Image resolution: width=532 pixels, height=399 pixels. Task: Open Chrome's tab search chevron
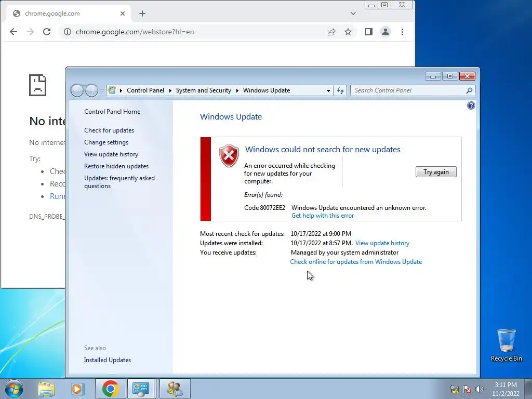pyautogui.click(x=353, y=14)
